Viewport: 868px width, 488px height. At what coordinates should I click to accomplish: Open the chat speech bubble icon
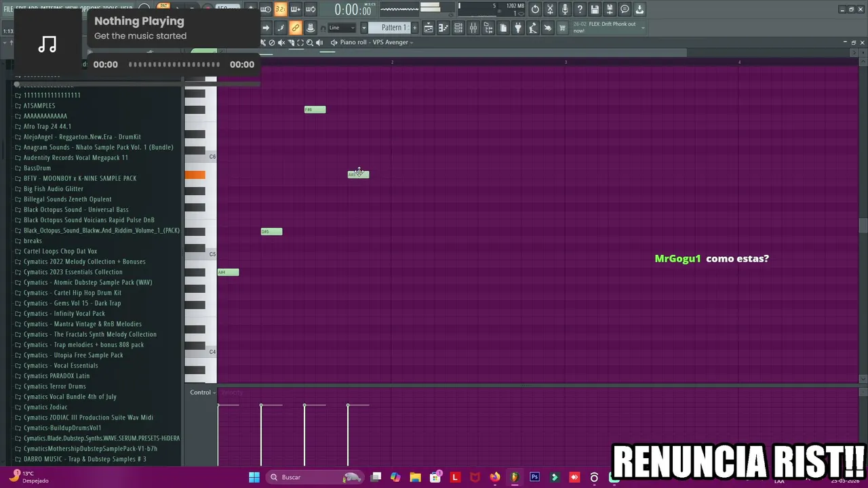coord(625,9)
